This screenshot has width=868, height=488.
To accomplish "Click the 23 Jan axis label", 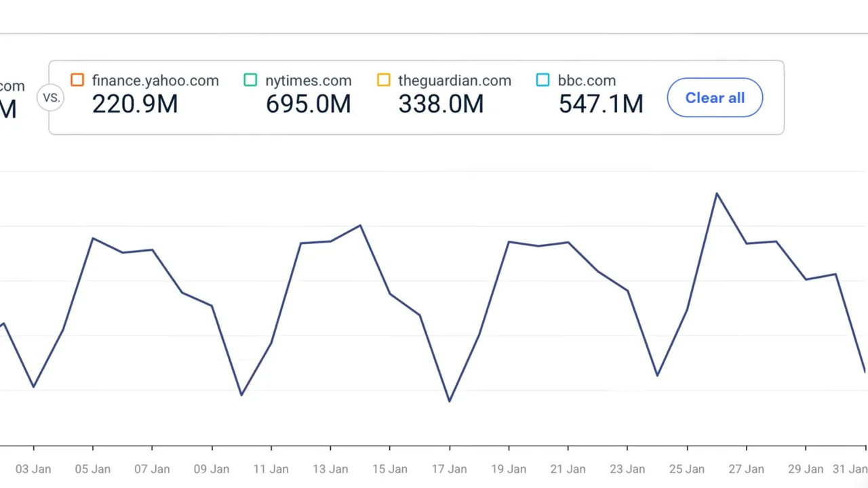I will tap(627, 469).
